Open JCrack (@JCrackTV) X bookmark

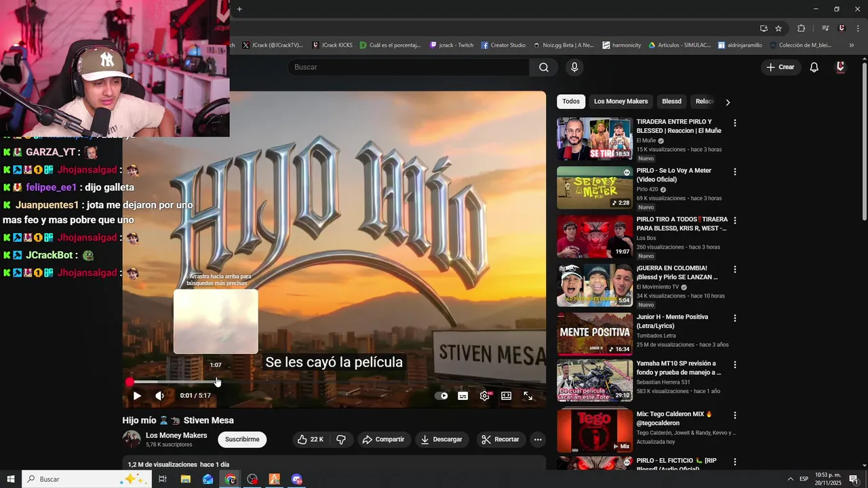[273, 45]
